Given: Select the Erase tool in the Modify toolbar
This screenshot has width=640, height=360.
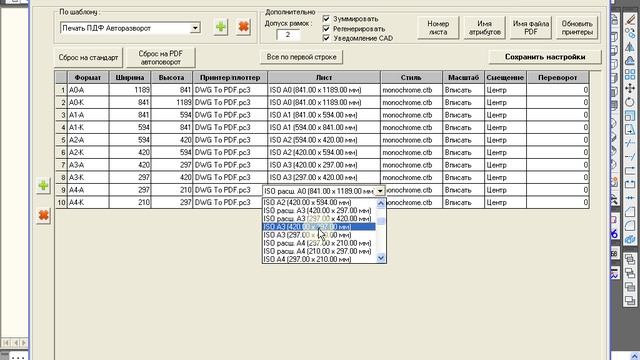Looking at the screenshot, I should coord(630,20).
